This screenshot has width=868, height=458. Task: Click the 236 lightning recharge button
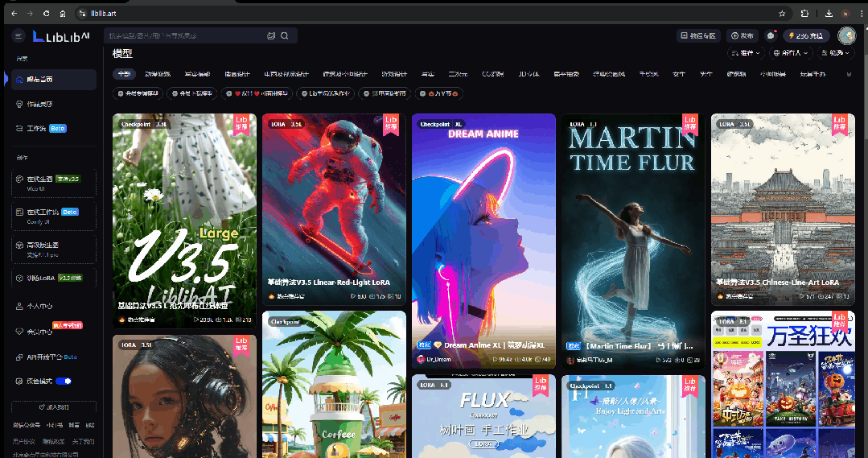[x=806, y=35]
